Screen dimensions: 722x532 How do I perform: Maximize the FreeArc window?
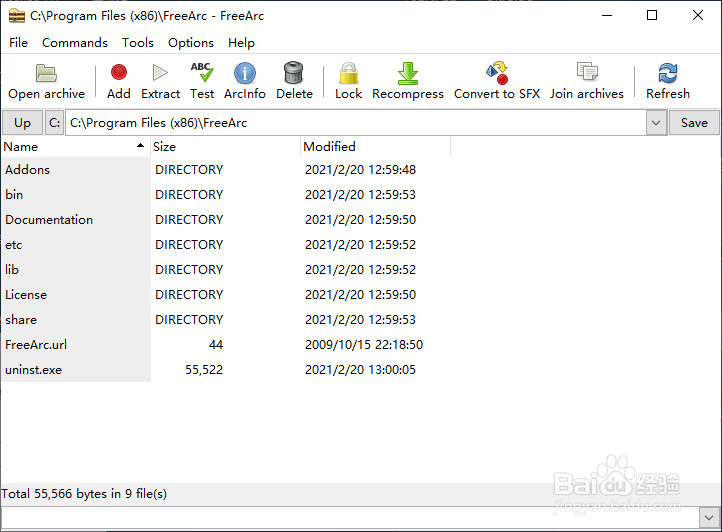click(x=652, y=15)
